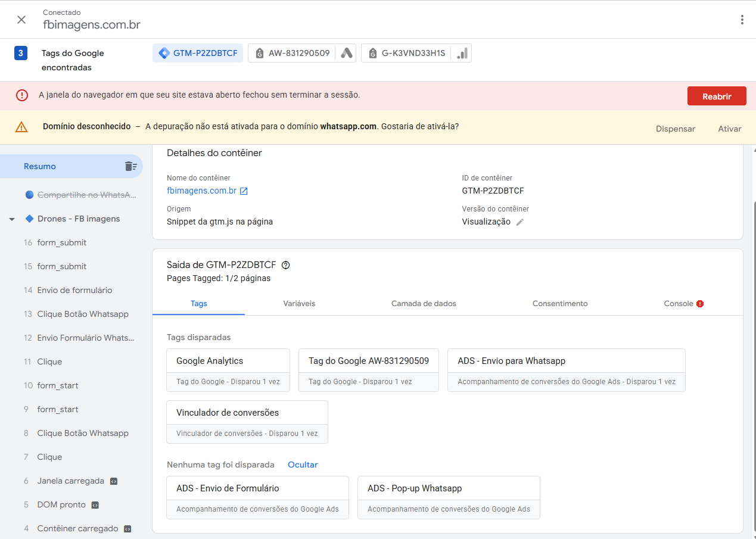Click Ativar to enable whatsapp.com debugging
Screen dimensions: 756x539
click(x=729, y=129)
